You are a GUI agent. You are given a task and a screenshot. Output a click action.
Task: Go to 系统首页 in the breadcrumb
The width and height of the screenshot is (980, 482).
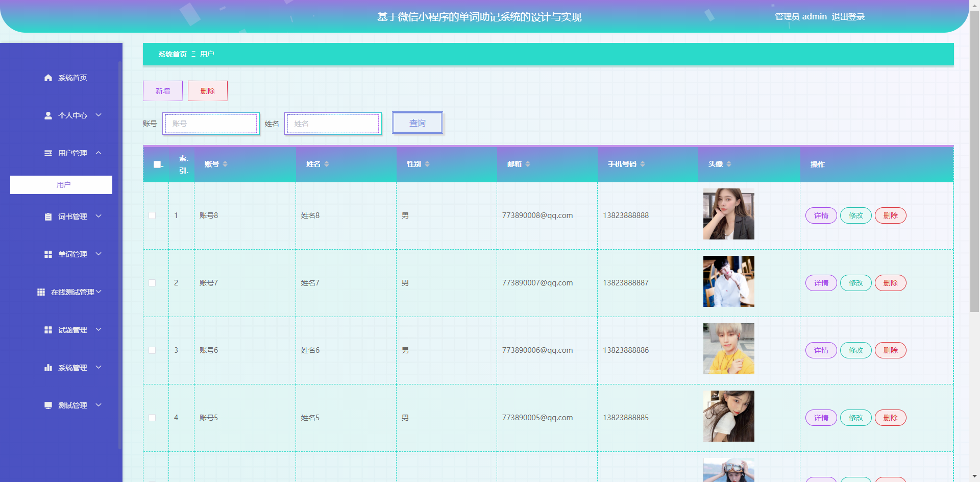click(173, 54)
